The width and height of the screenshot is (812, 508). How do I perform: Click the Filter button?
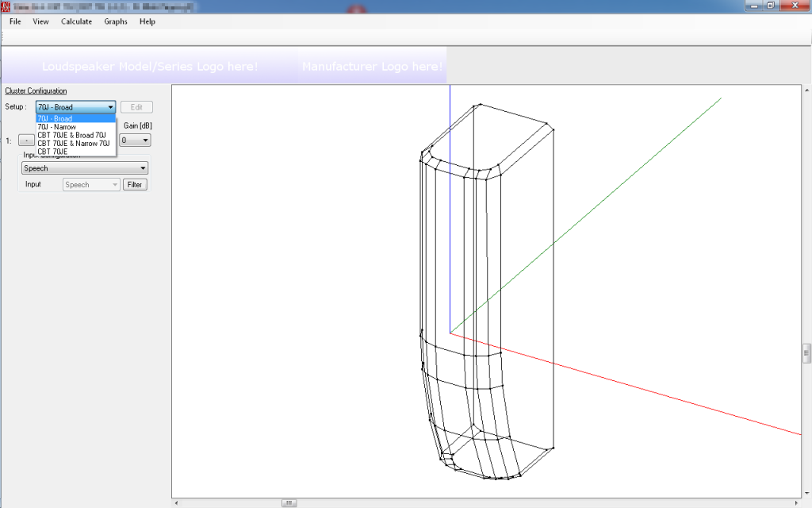point(135,185)
